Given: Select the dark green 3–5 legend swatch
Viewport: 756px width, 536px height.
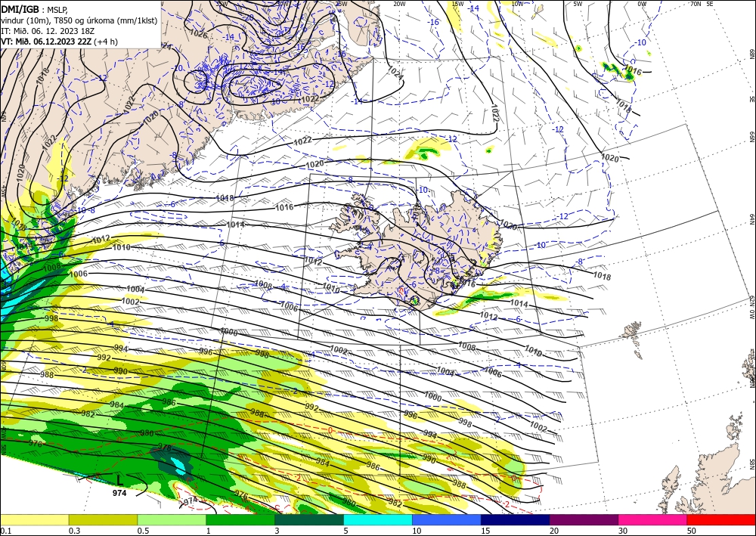Looking at the screenshot, I should (x=309, y=519).
